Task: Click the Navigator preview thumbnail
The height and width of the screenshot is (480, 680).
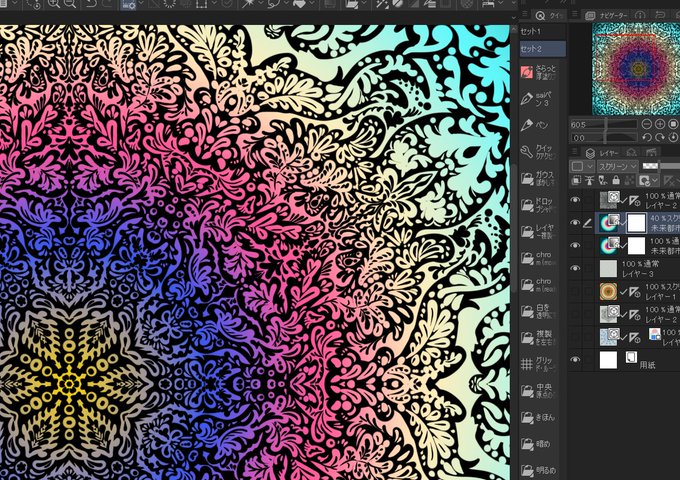Action: tap(636, 69)
